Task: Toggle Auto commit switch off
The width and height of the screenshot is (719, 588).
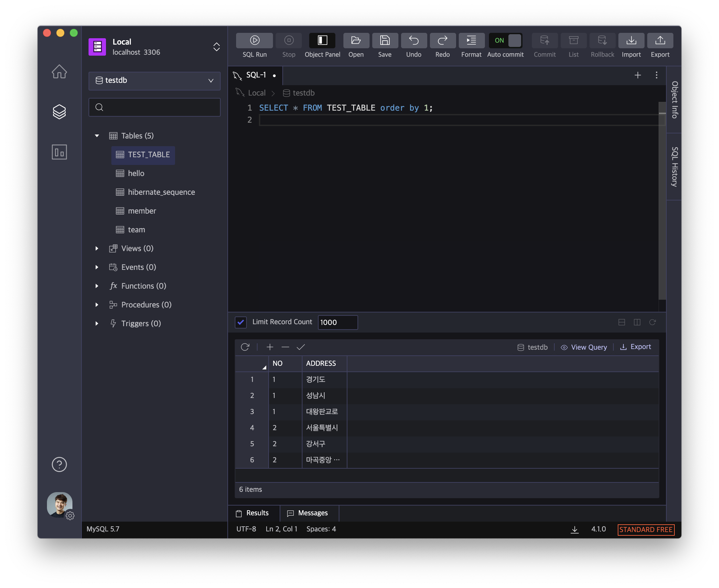Action: click(x=505, y=41)
